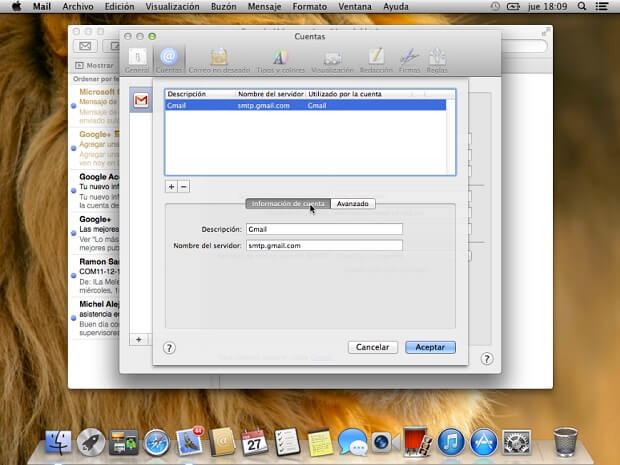Screen dimensions: 620x465
Task: Open the General preferences pane
Action: [x=137, y=58]
